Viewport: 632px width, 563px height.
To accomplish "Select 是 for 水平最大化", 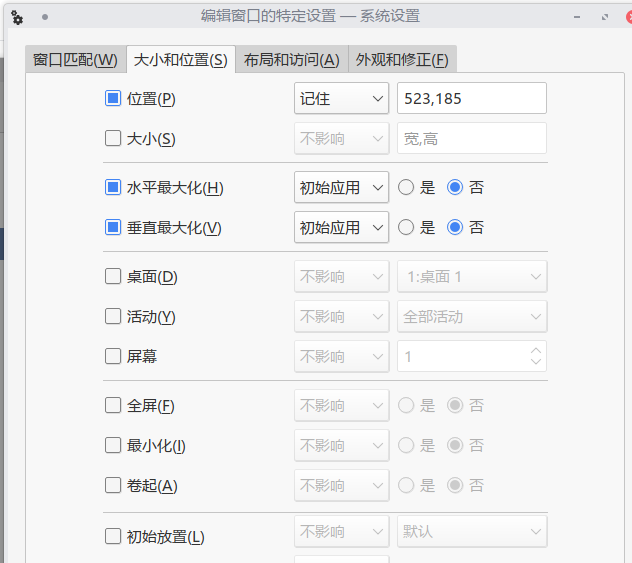I will (x=406, y=187).
